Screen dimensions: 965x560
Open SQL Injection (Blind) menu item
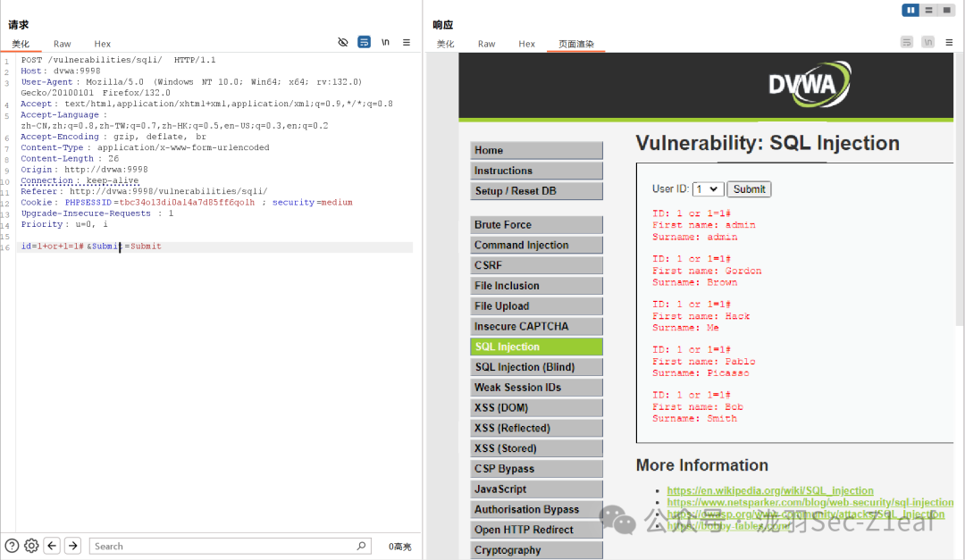(x=536, y=367)
